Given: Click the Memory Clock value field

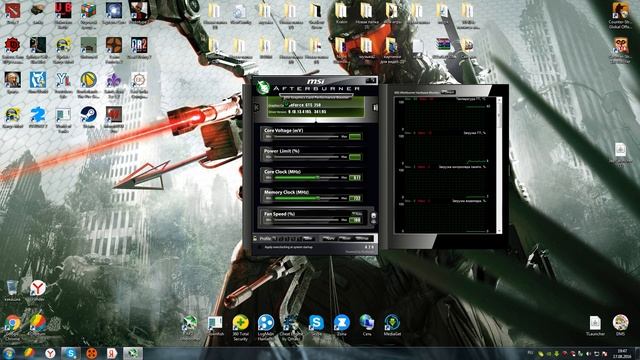Looking at the screenshot, I should click(x=355, y=198).
